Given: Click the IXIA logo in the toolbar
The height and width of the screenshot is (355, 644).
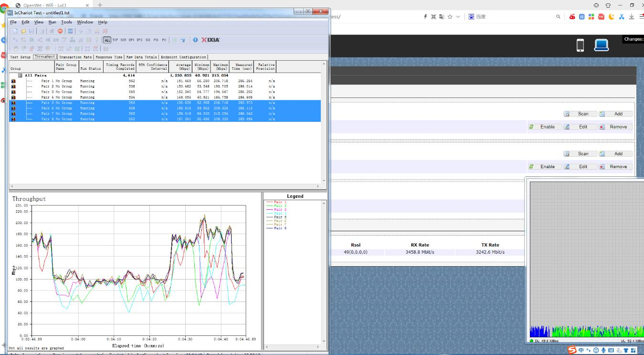Looking at the screenshot, I should pyautogui.click(x=211, y=40).
